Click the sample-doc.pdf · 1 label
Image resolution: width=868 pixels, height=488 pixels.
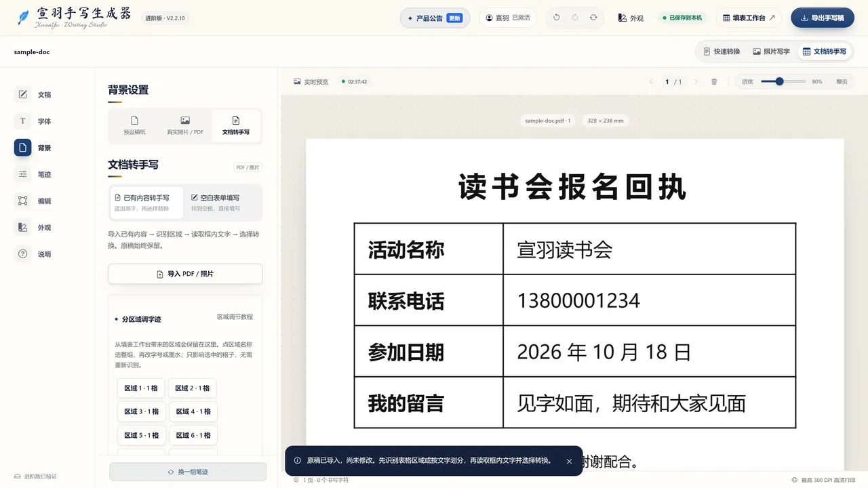pyautogui.click(x=548, y=121)
